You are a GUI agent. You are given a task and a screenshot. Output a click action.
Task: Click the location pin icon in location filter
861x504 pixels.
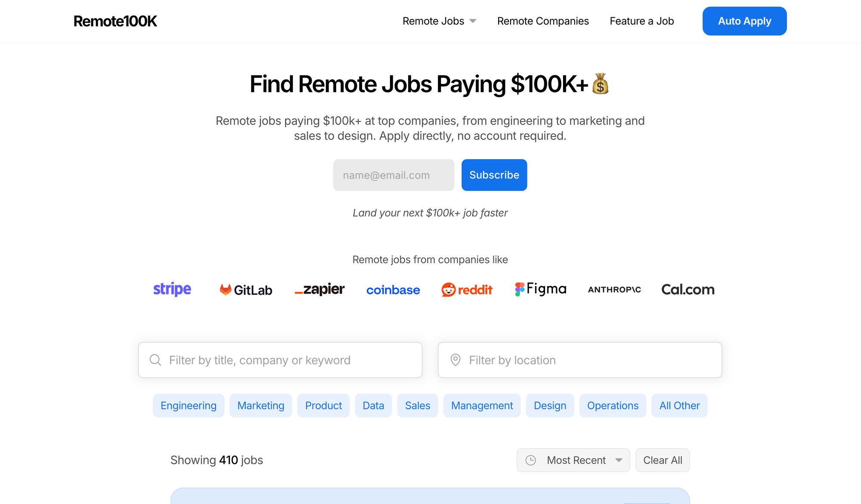tap(456, 360)
